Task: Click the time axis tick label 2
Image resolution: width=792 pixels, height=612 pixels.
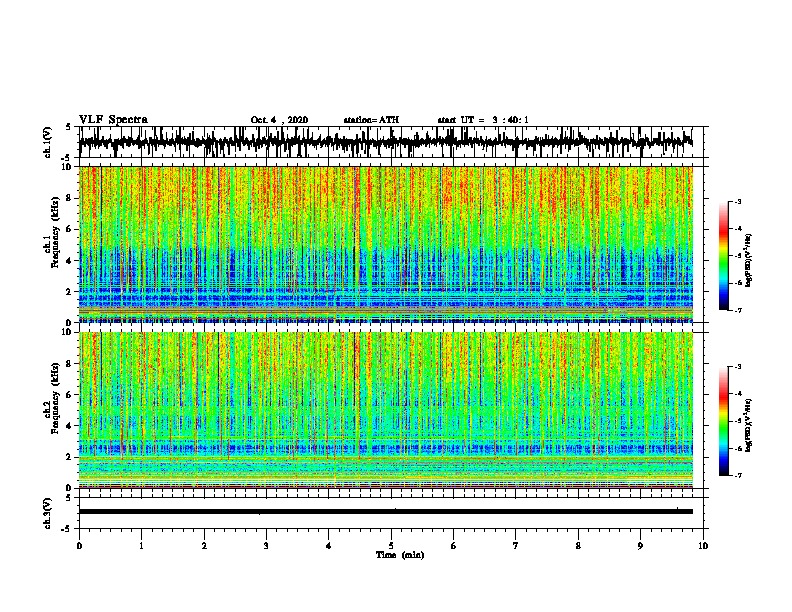Action: 204,546
